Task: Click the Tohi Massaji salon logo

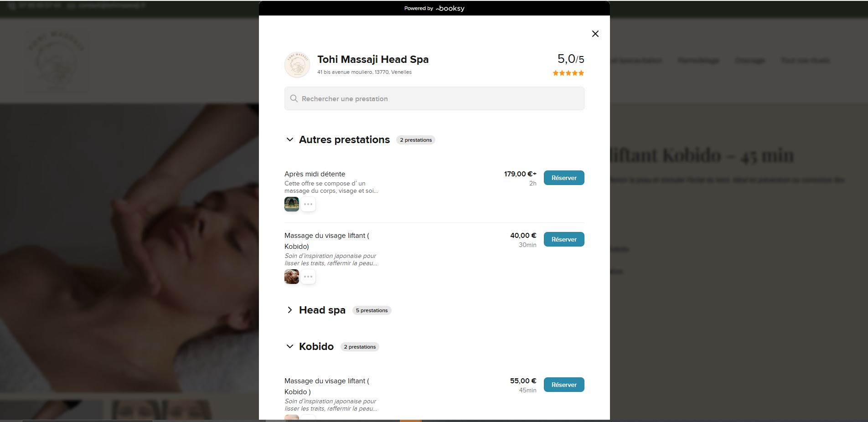Action: [297, 65]
